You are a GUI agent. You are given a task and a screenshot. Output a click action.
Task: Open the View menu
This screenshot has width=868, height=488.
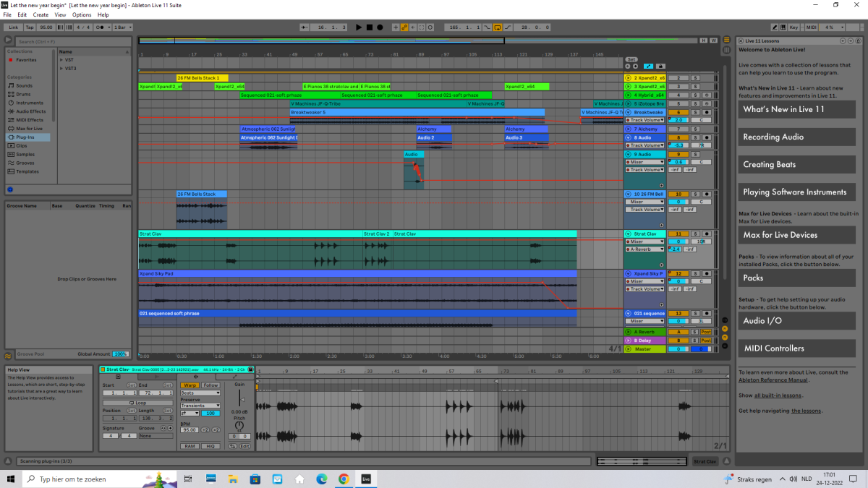[60, 14]
